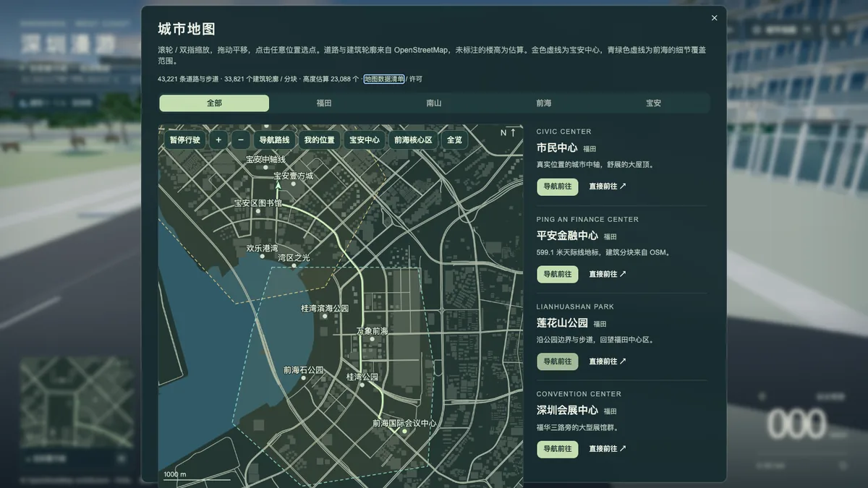This screenshot has width=868, height=488.
Task: Click the 莲花山公园 place title
Action: [x=562, y=323]
